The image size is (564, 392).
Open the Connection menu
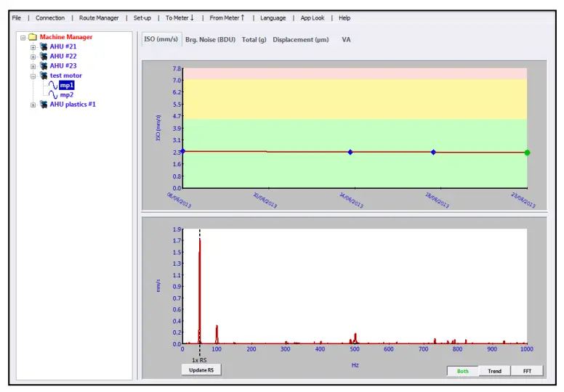tap(50, 18)
